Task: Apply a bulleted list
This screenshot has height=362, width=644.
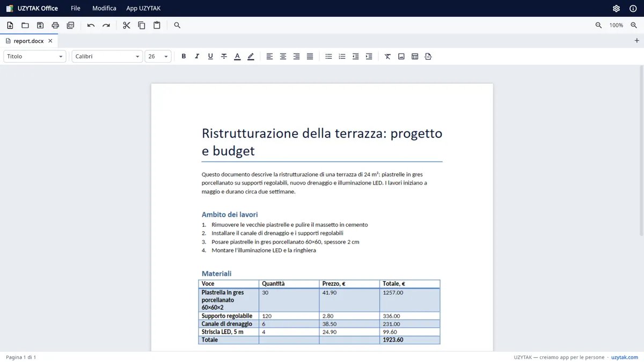Action: click(328, 56)
